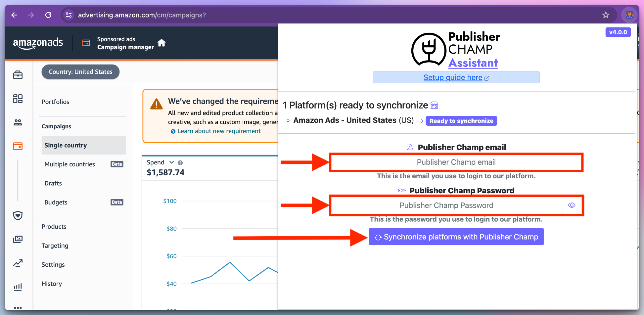This screenshot has height=315, width=644.
Task: Click Synchronize platforms with Publisher Champ
Action: [456, 237]
